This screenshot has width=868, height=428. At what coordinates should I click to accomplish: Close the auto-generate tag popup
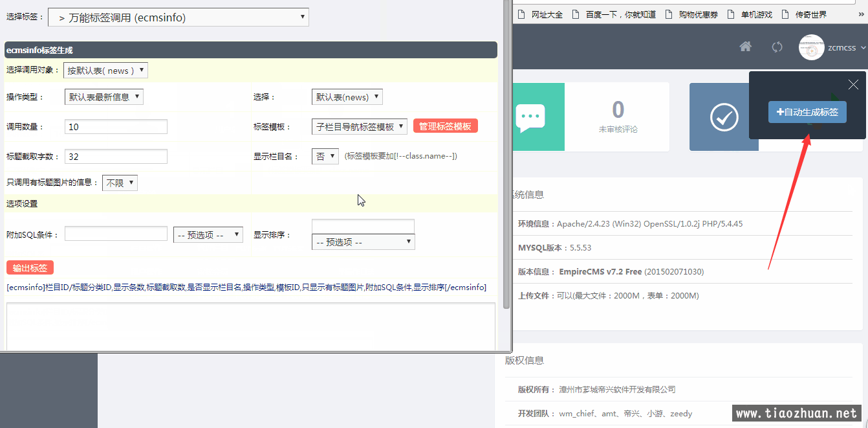coord(853,84)
